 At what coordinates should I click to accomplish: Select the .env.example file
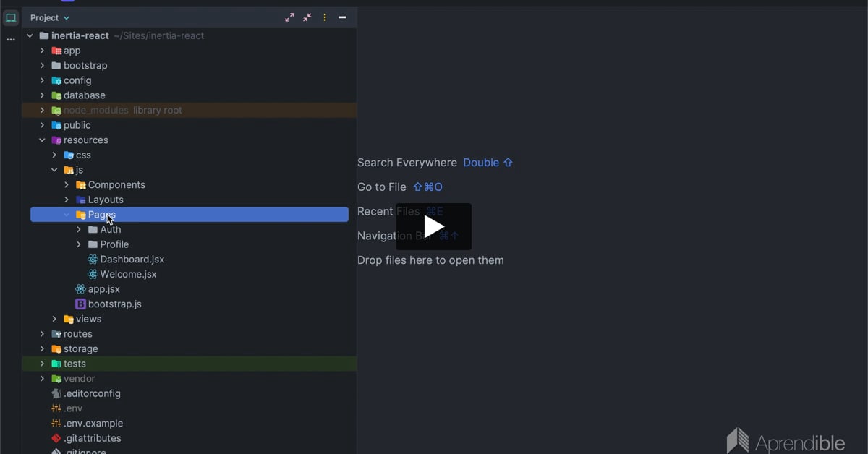[93, 424]
